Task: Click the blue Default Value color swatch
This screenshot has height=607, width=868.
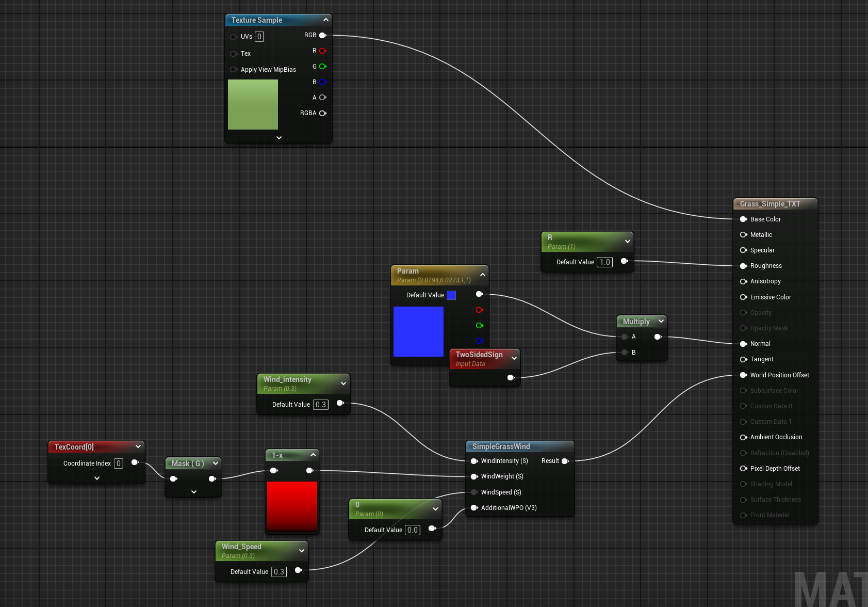Action: coord(451,295)
